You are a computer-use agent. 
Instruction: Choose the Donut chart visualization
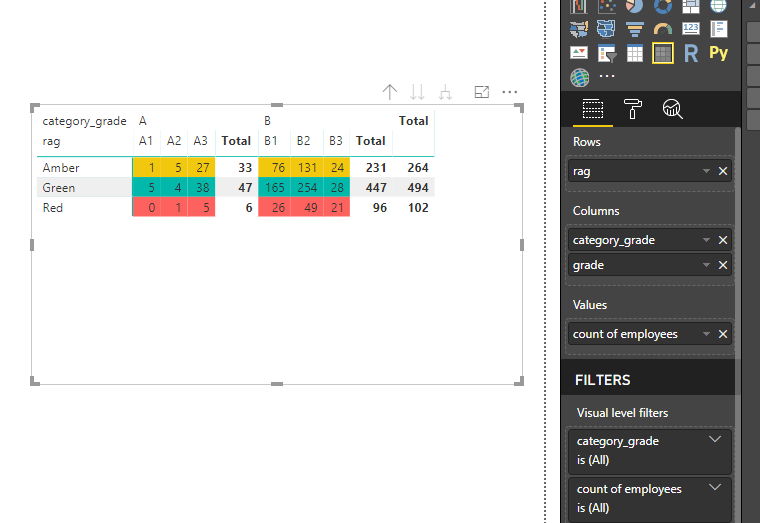663,6
